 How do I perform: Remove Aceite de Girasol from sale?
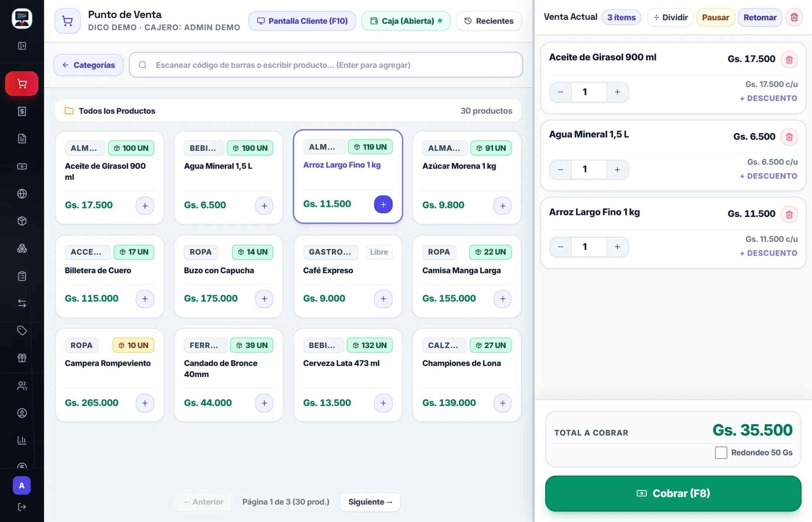click(x=789, y=60)
